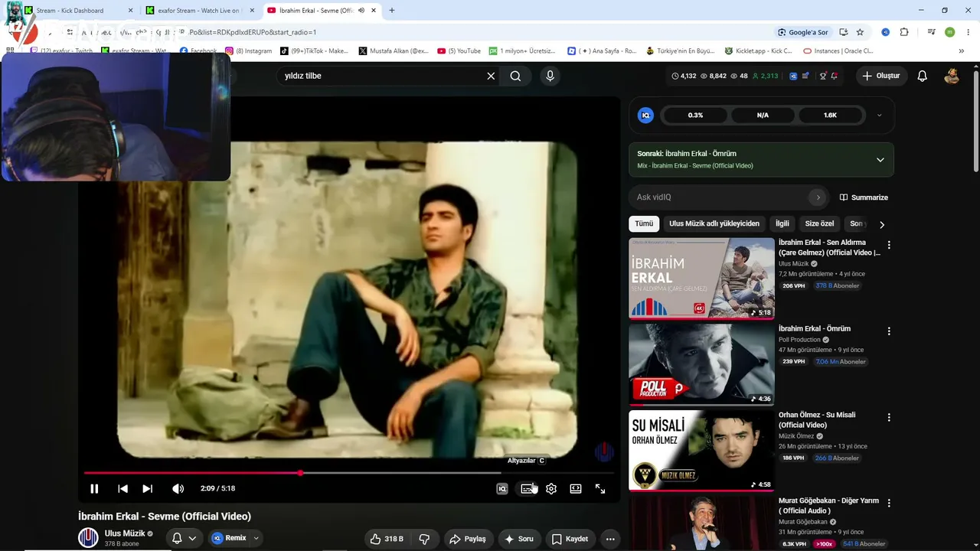Image resolution: width=980 pixels, height=551 pixels.
Task: Show more filter chips with the right arrow
Action: click(x=882, y=224)
